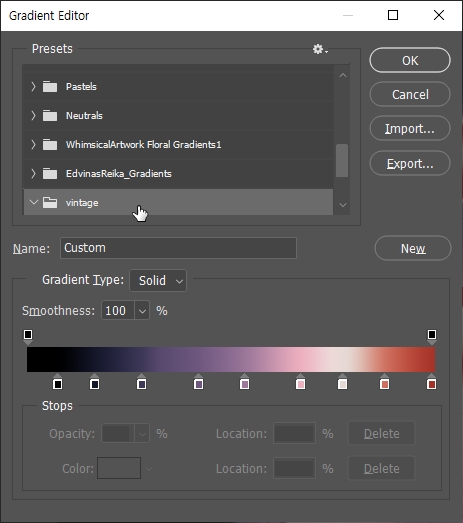Image resolution: width=463 pixels, height=523 pixels.
Task: Select the off-white color stop
Action: (x=343, y=383)
